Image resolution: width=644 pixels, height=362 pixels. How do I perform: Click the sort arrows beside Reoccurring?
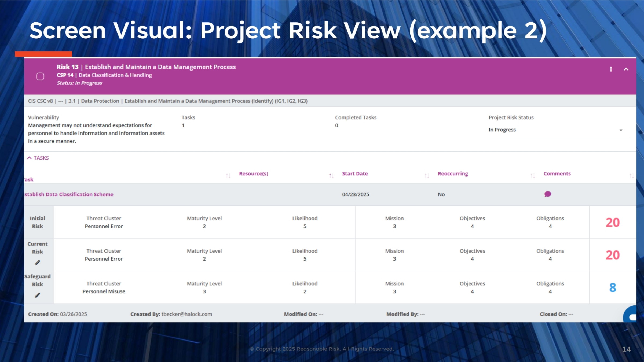tap(533, 176)
